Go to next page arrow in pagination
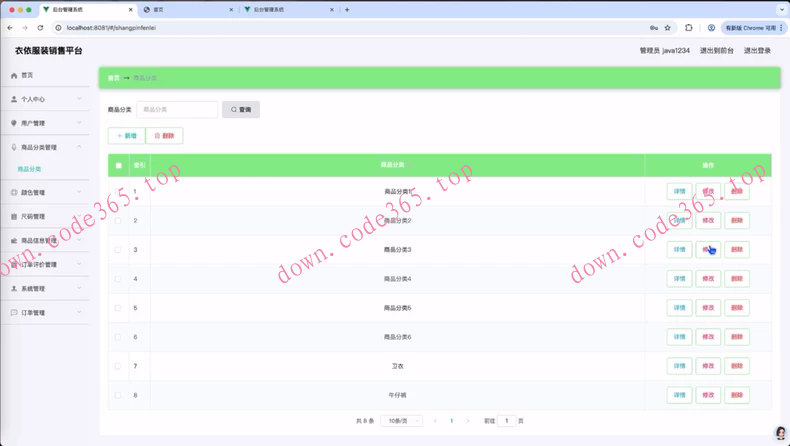 (x=468, y=421)
